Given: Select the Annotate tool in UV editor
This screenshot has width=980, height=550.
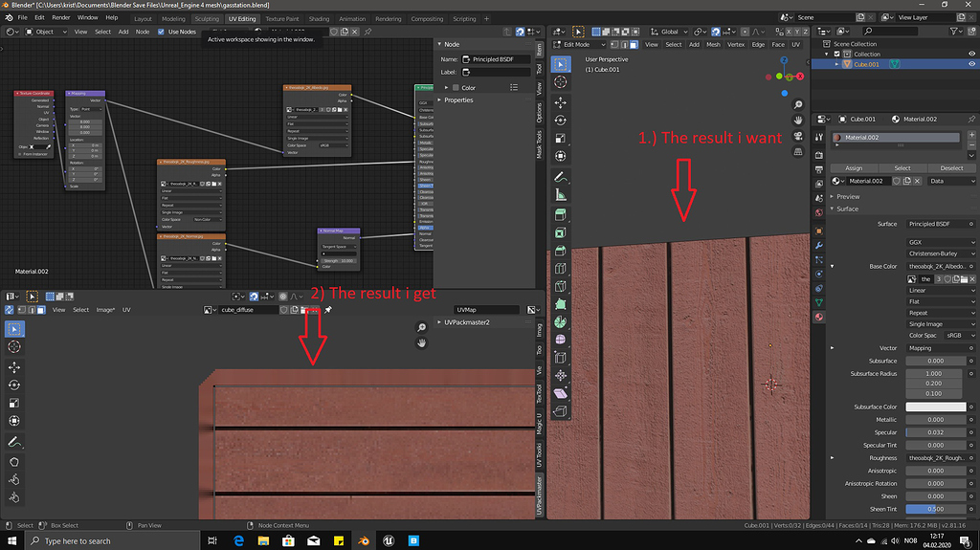Looking at the screenshot, I should pyautogui.click(x=14, y=443).
